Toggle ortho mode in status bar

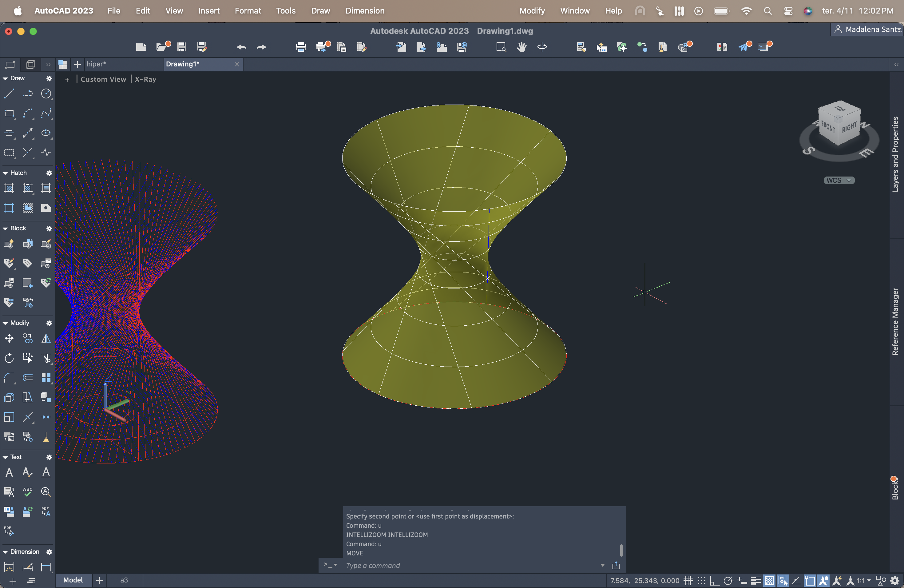(x=715, y=580)
